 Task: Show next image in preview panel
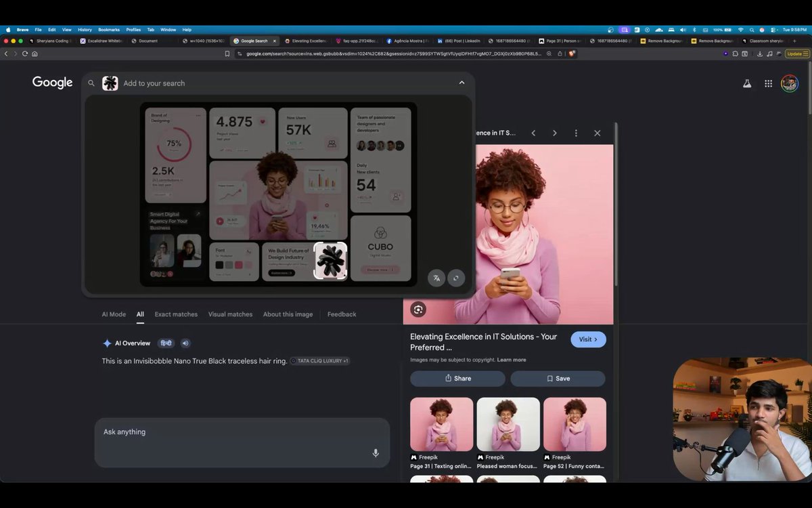coord(555,133)
